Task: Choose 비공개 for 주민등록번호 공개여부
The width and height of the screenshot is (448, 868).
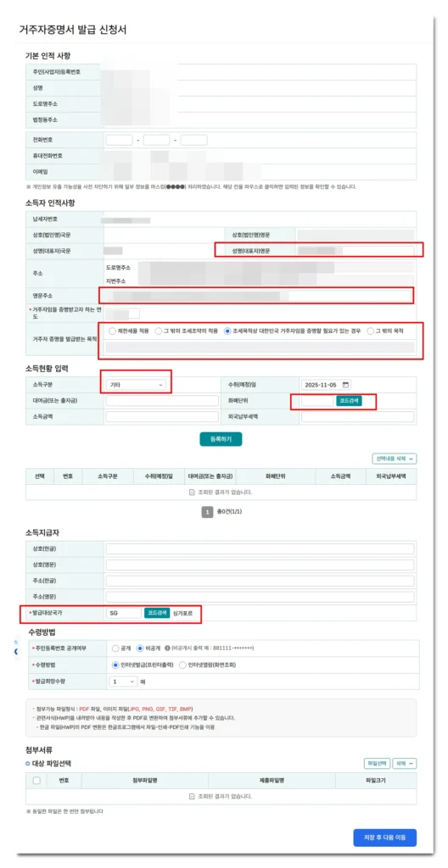Action: click(140, 648)
